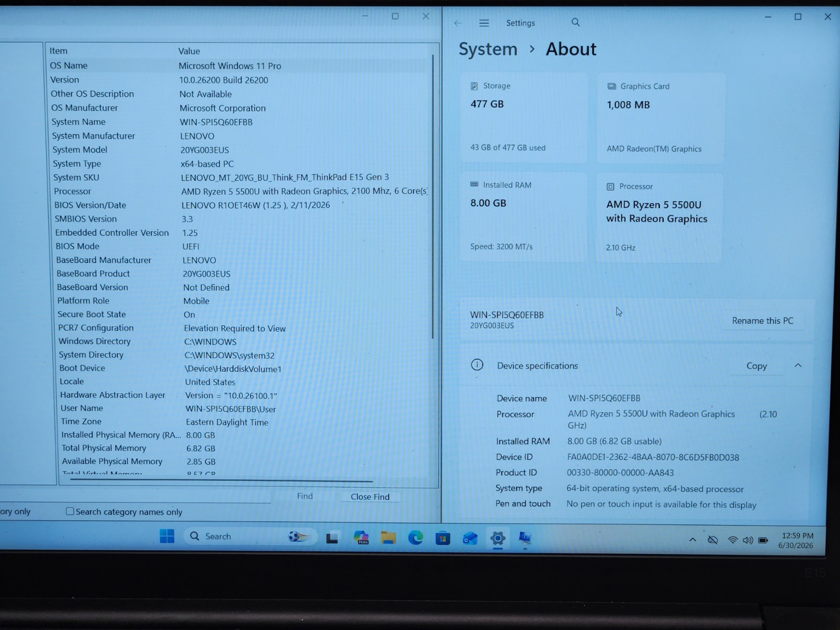Select the OS Name row
Image resolution: width=840 pixels, height=630 pixels.
click(239, 66)
